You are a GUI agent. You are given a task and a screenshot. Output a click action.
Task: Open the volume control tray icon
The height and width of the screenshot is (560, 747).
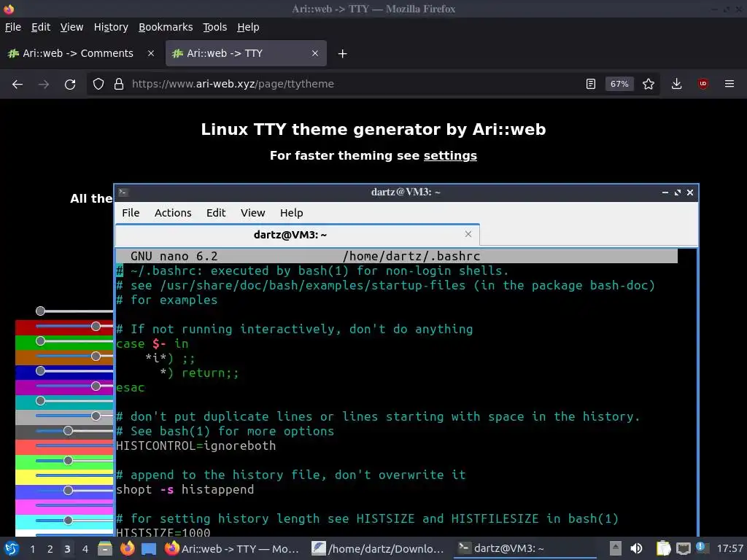(x=636, y=548)
